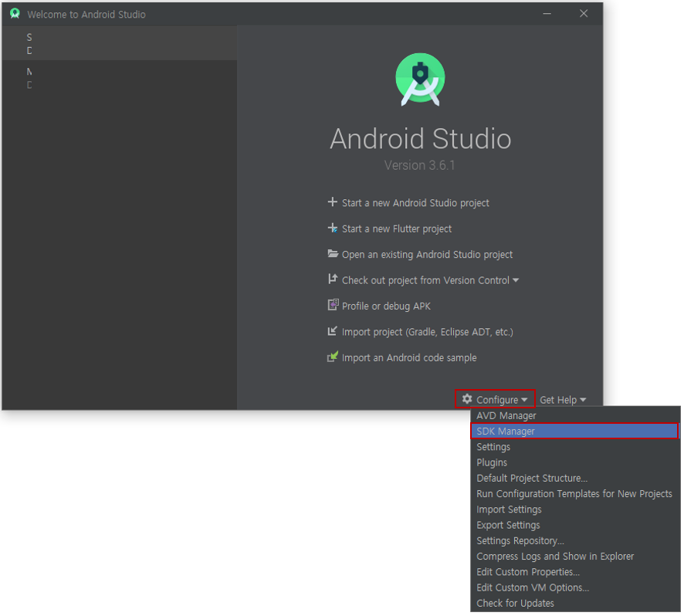
Task: Open Settings Repository... entry
Action: point(576,542)
